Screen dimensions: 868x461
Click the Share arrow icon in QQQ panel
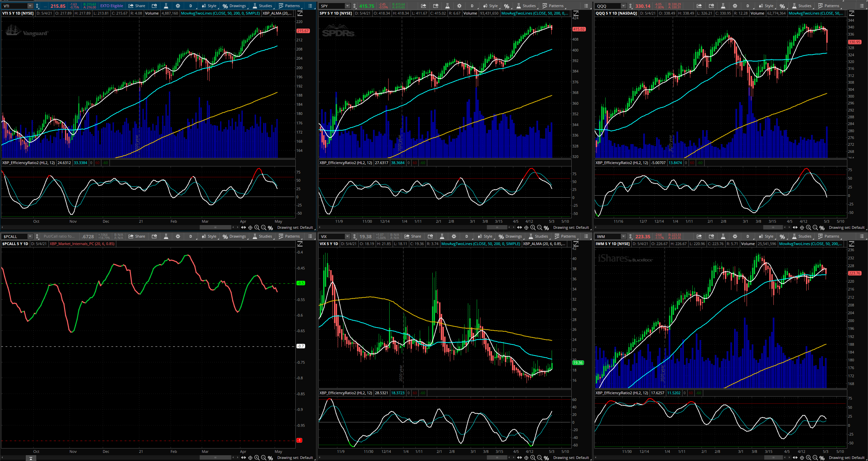tap(699, 6)
